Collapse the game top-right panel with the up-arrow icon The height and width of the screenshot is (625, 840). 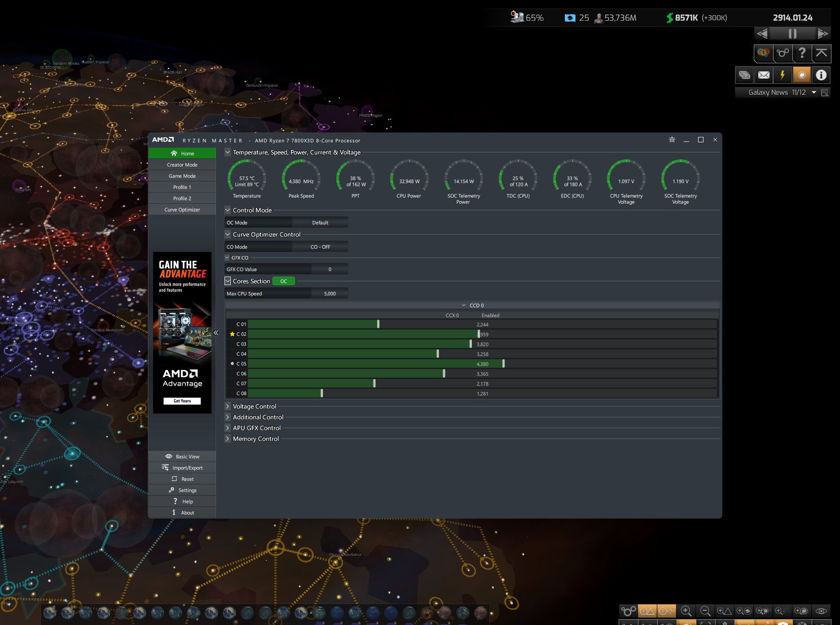821,53
